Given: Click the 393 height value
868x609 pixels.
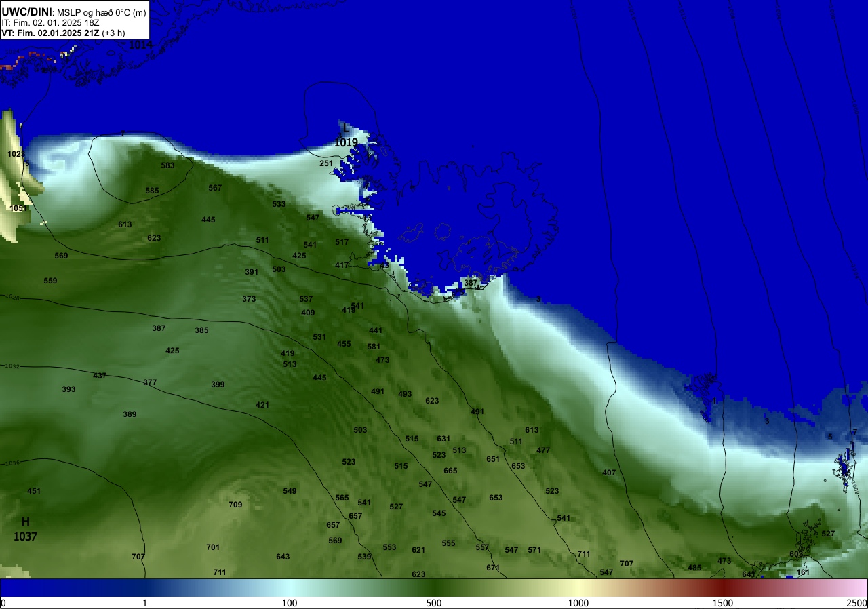Looking at the screenshot, I should pos(68,389).
